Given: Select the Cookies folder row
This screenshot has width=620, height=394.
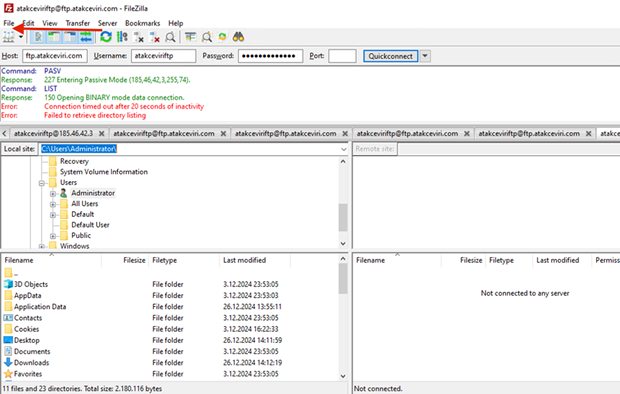Looking at the screenshot, I should 170,329.
